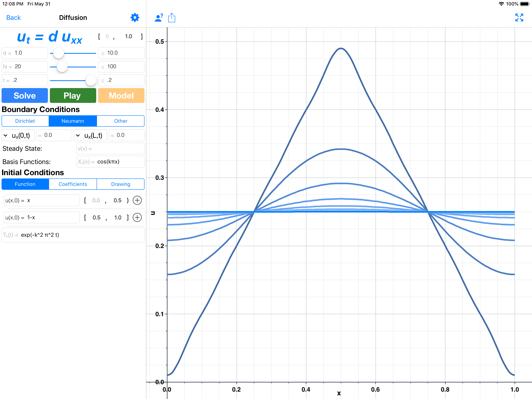The height and width of the screenshot is (399, 532).
Task: Select Neumann boundary condition type
Action: [73, 121]
